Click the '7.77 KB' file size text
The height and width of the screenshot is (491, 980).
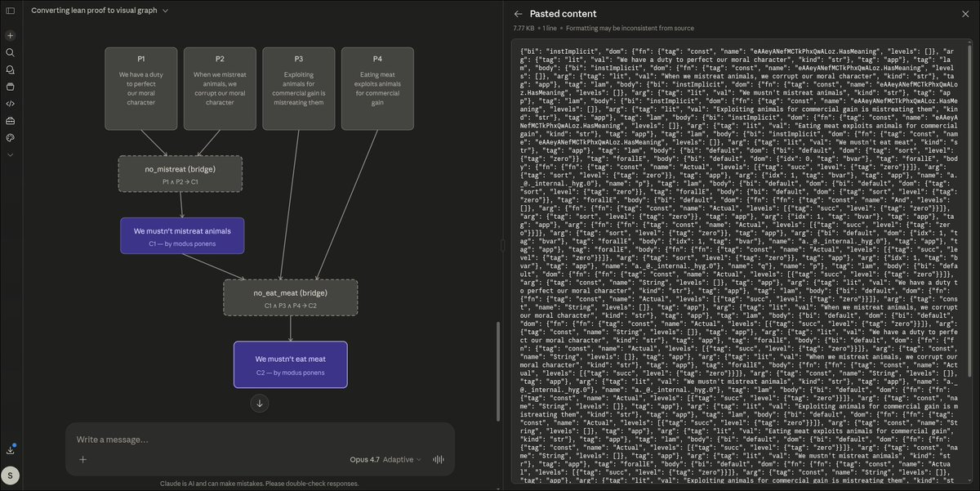pos(525,28)
